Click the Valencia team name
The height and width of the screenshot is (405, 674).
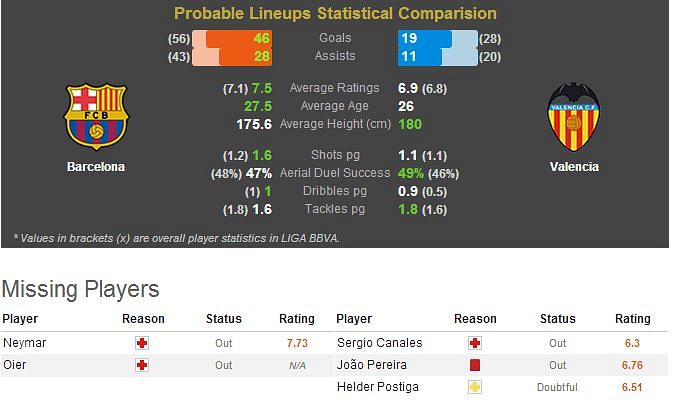pyautogui.click(x=574, y=167)
